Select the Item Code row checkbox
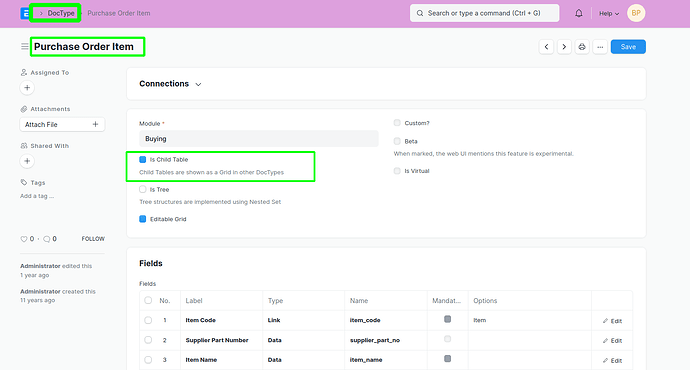The width and height of the screenshot is (690, 370). pos(148,320)
